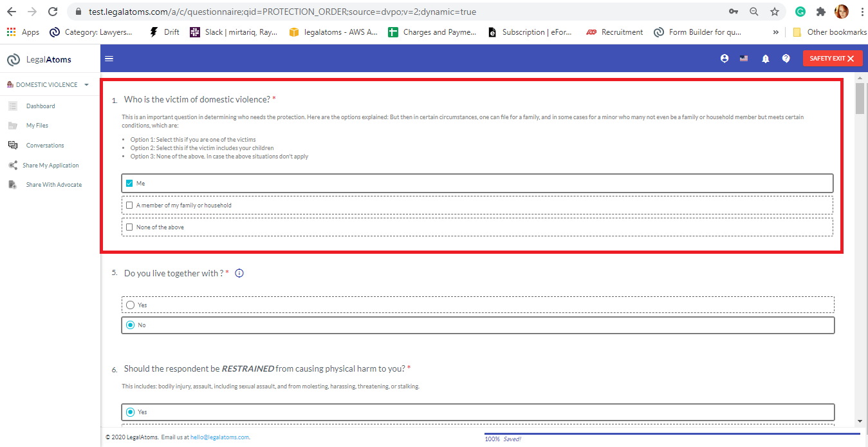Click the 100% progress bar
868x447 pixels.
[672, 434]
